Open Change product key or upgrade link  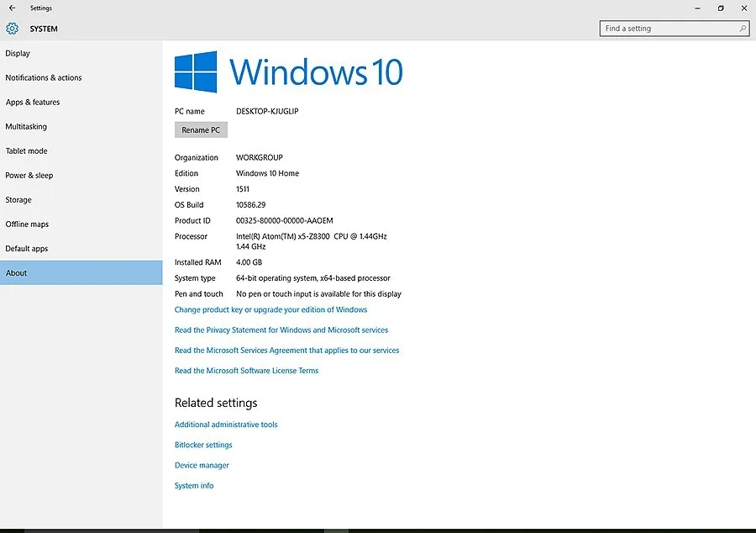click(x=270, y=309)
